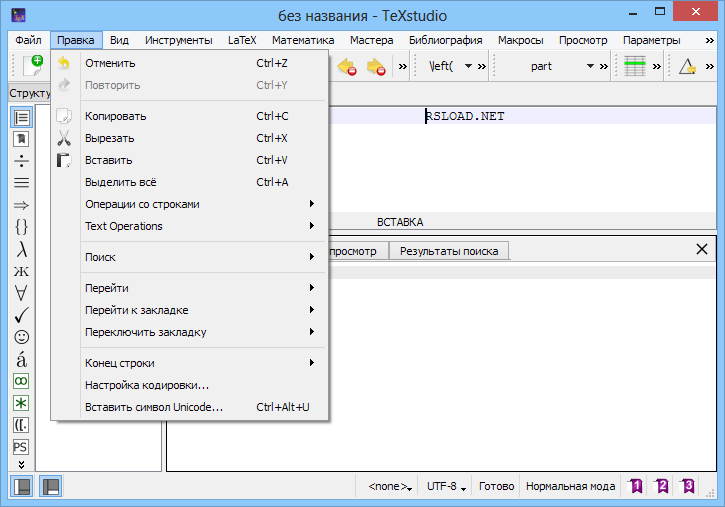Click the Undo arrow icon in menu
Screen dimensions: 725x507
[64, 63]
